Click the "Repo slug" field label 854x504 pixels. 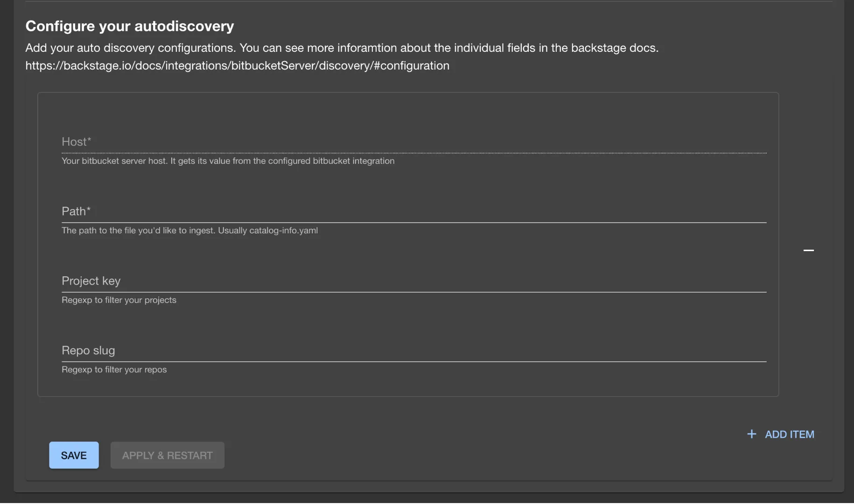pyautogui.click(x=88, y=350)
